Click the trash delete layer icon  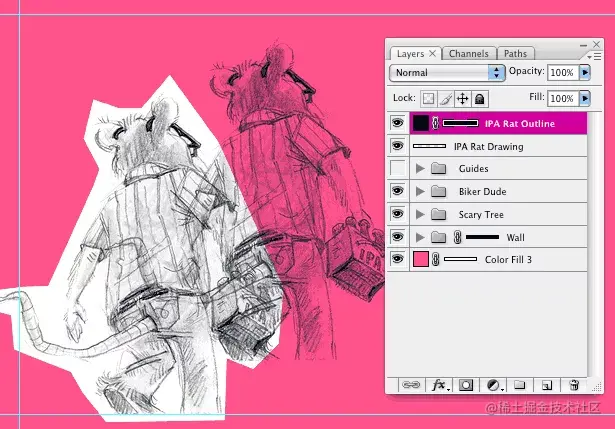coord(574,385)
